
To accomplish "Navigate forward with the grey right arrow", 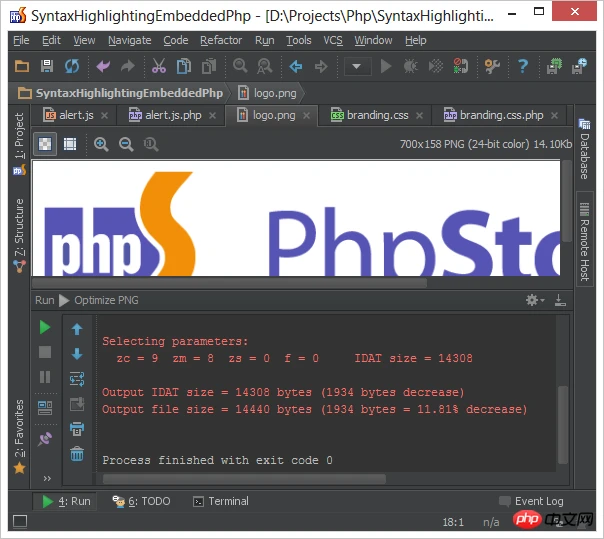I will point(321,66).
